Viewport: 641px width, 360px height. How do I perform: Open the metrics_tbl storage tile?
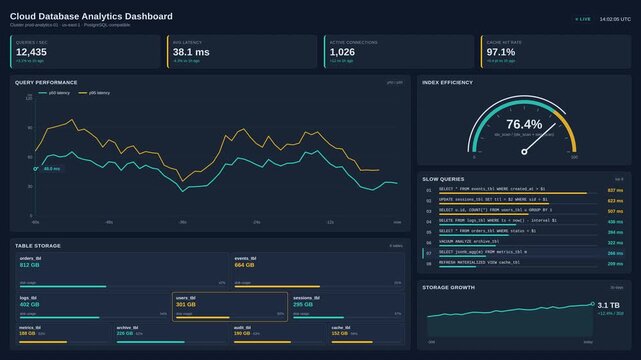[64, 334]
